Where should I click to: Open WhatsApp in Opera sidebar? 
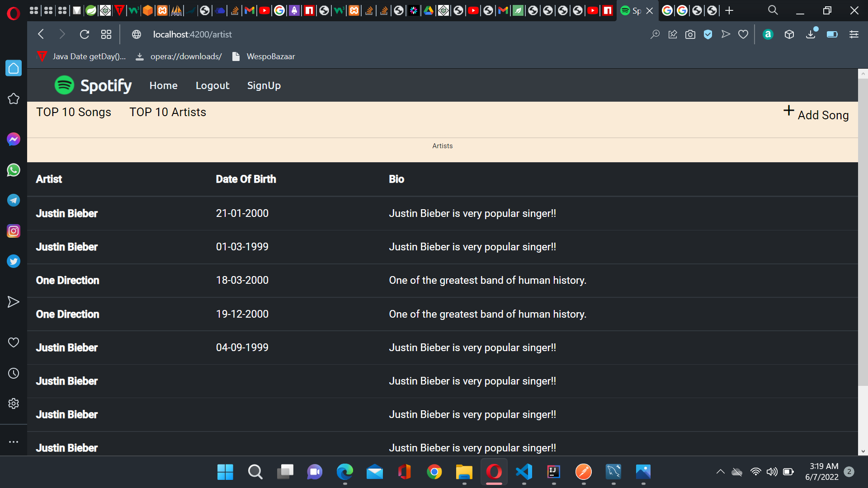pyautogui.click(x=14, y=170)
